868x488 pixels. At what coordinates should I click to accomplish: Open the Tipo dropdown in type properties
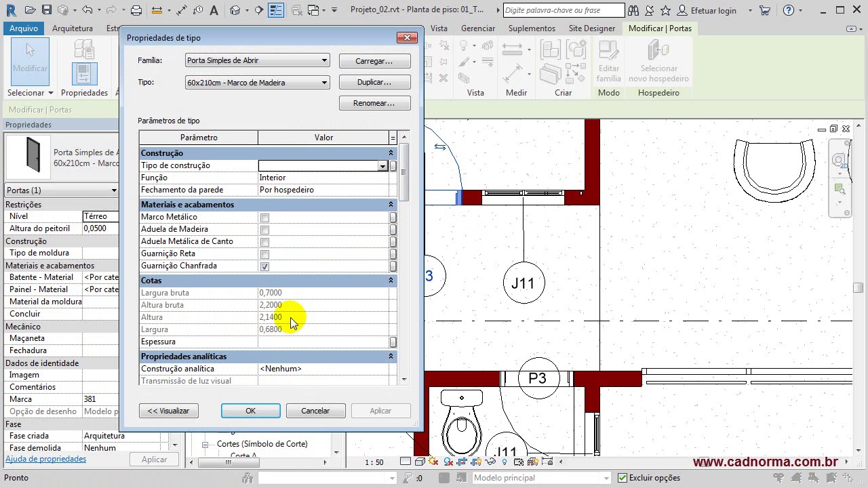pyautogui.click(x=257, y=83)
